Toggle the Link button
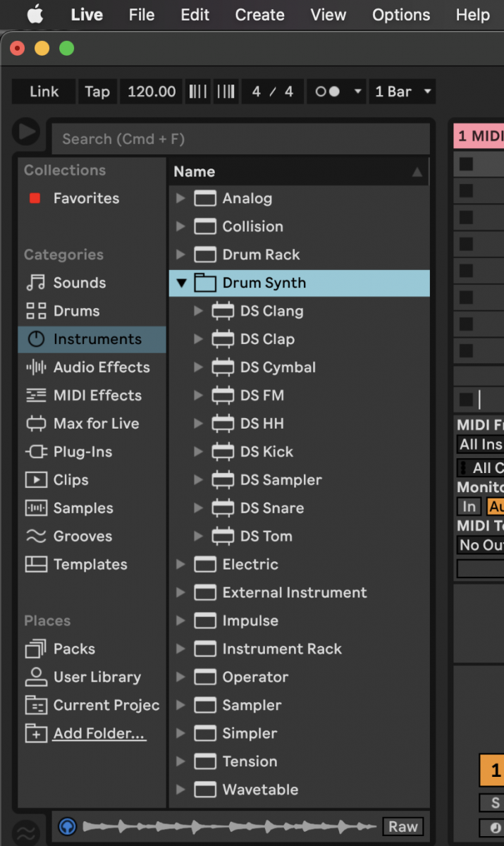504x846 pixels. [x=44, y=92]
